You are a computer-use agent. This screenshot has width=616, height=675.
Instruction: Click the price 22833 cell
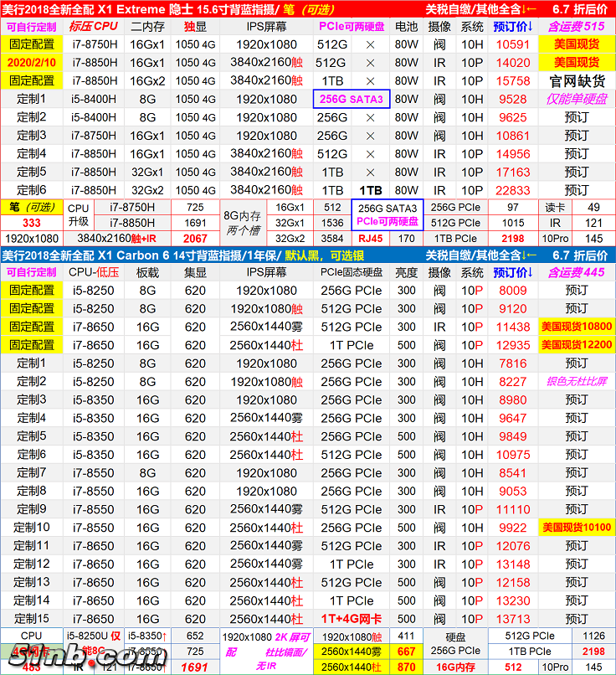(x=512, y=190)
